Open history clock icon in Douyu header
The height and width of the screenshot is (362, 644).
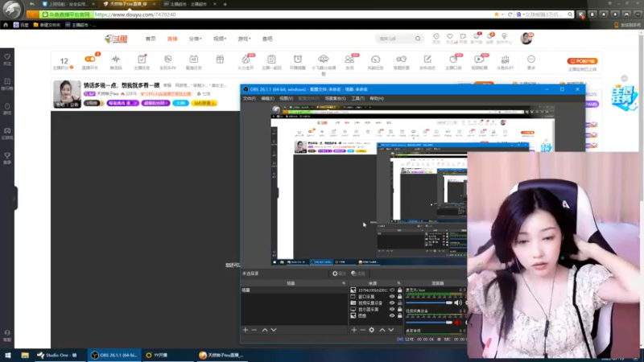pos(436,36)
